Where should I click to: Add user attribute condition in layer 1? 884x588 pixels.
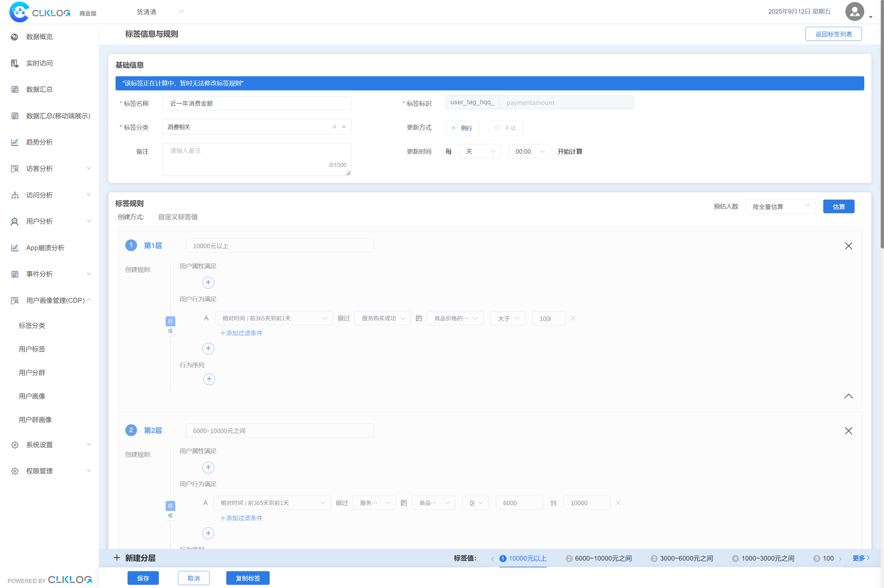[208, 282]
